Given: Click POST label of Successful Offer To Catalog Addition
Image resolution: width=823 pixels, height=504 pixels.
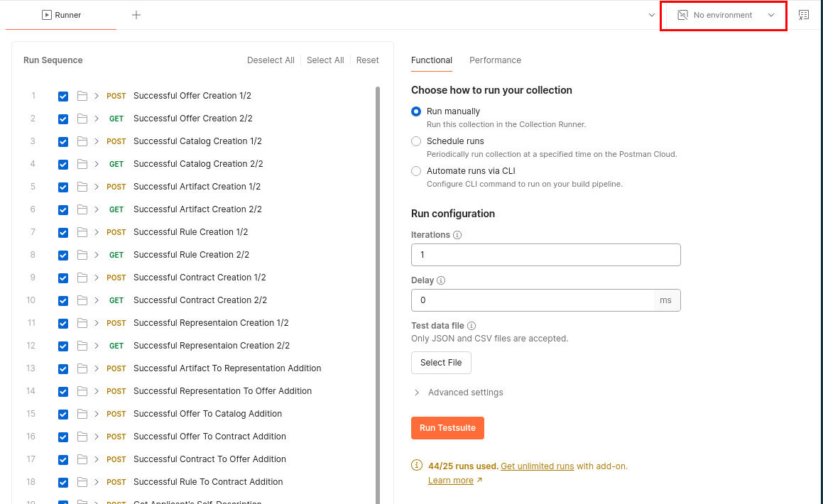Looking at the screenshot, I should pos(116,415).
